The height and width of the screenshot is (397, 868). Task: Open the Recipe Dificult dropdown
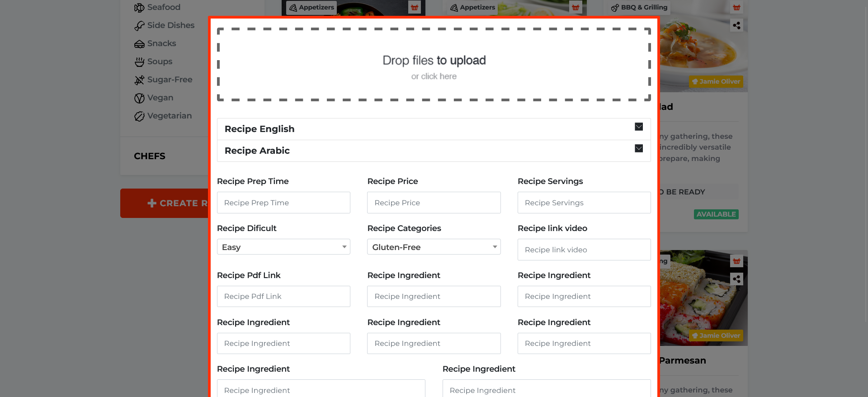tap(283, 247)
